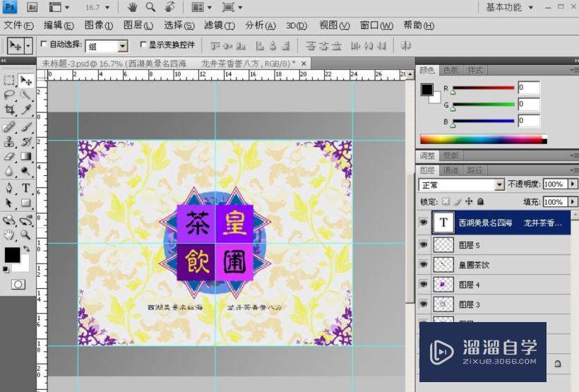Select the Blur tool
579x392 pixels.
(9, 171)
